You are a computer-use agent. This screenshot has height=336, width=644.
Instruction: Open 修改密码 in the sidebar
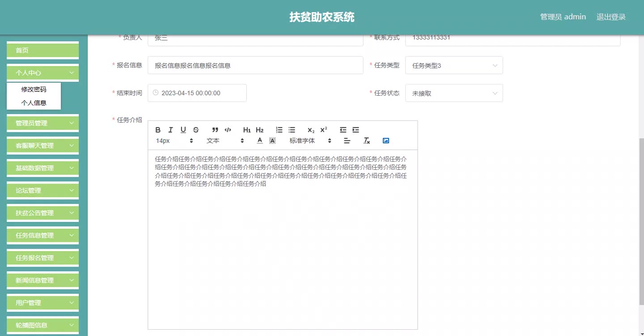click(34, 89)
